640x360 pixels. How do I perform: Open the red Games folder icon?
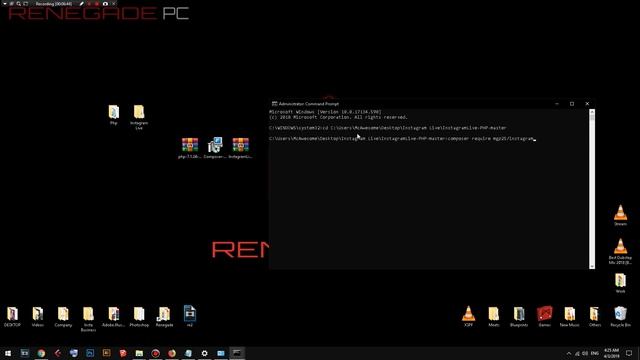coord(544,317)
